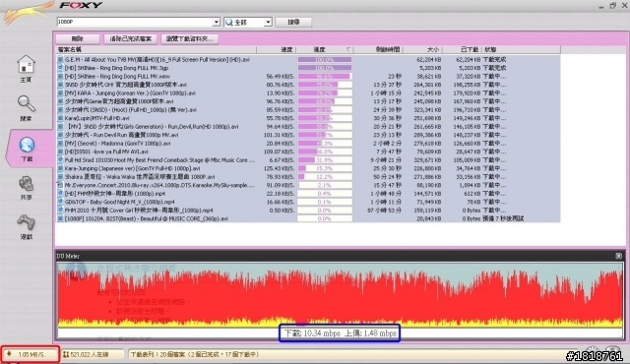Sort by the 狀態 column header
630x364 pixels.
[x=521, y=50]
